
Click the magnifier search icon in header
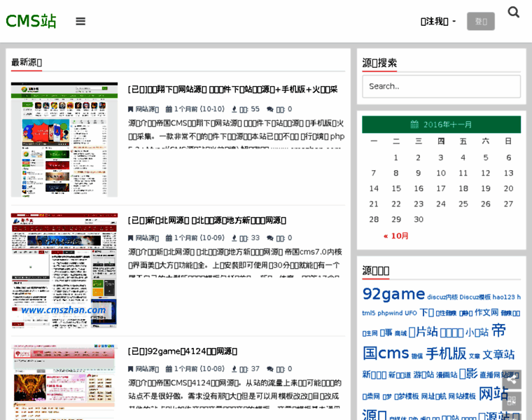(x=513, y=13)
